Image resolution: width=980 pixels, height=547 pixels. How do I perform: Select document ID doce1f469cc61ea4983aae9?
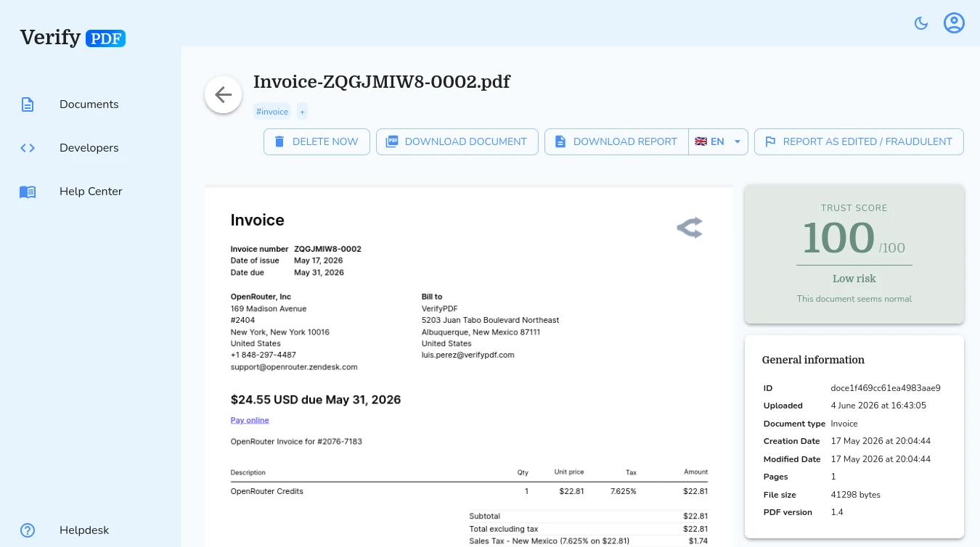[886, 388]
